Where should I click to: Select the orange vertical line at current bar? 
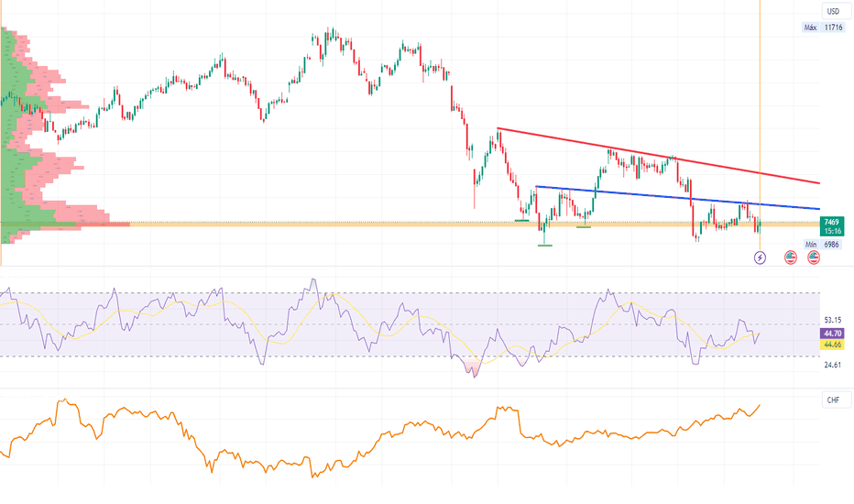tap(760, 92)
